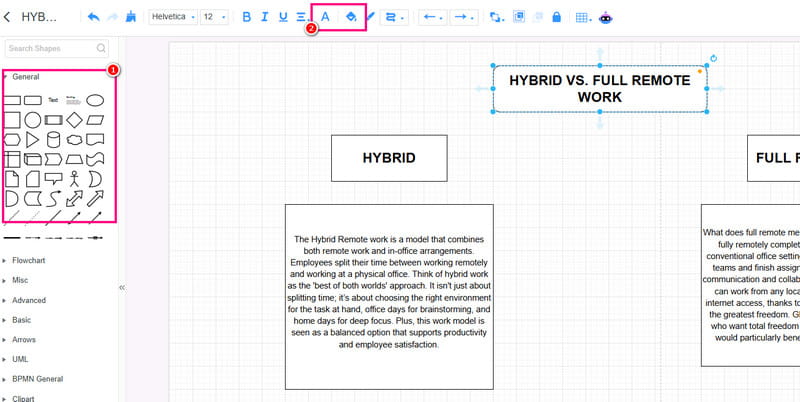
Task: Click the redo arrow icon
Action: coord(112,17)
